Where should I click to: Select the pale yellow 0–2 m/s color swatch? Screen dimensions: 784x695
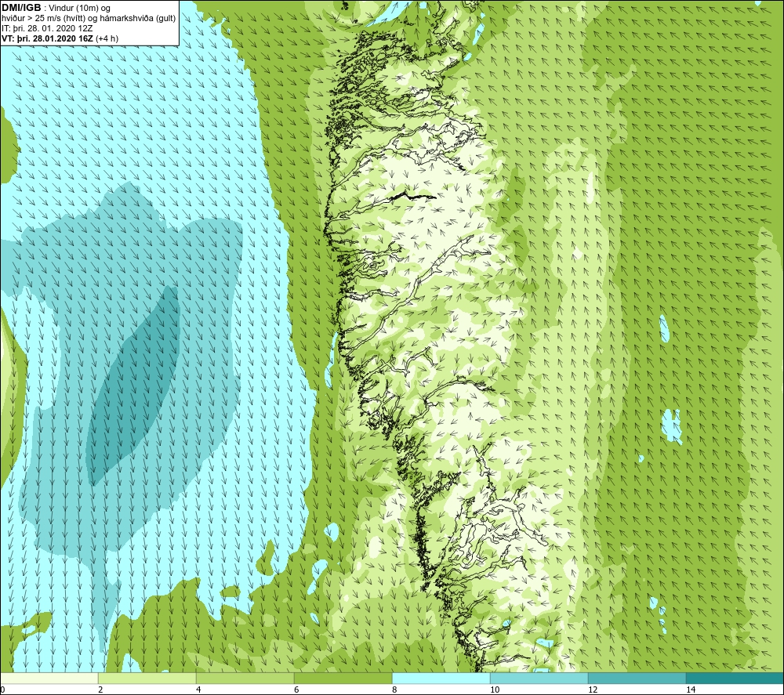[x=49, y=678]
